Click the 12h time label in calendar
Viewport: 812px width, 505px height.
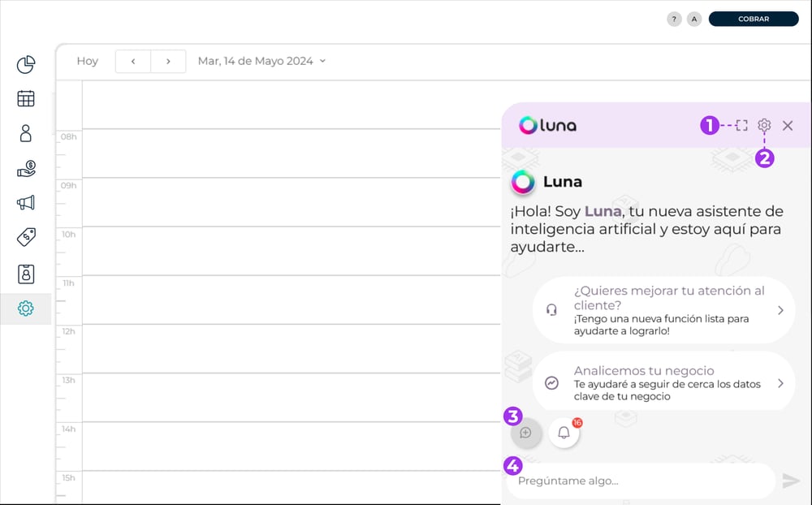tap(68, 331)
